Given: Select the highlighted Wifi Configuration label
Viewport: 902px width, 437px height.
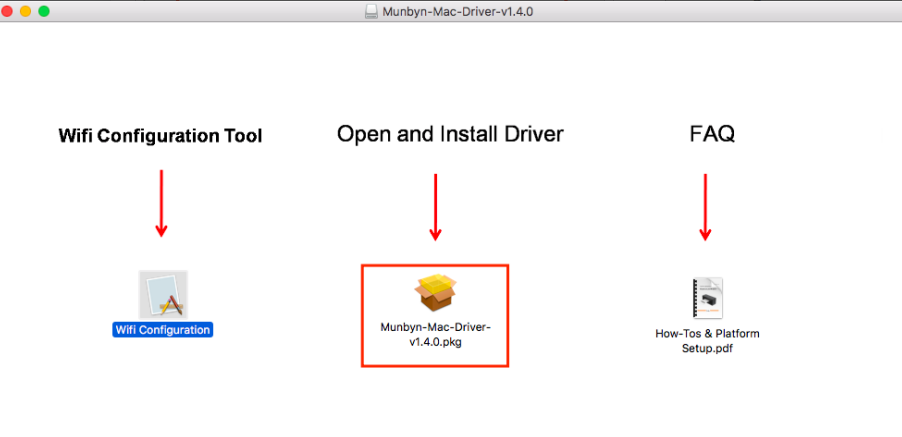Looking at the screenshot, I should click(x=163, y=330).
